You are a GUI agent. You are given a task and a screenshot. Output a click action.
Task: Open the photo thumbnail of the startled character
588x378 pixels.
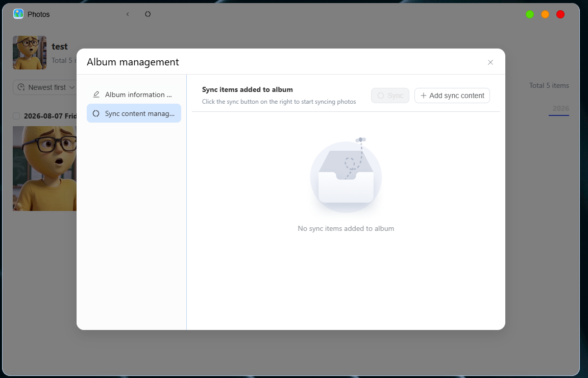(x=44, y=169)
